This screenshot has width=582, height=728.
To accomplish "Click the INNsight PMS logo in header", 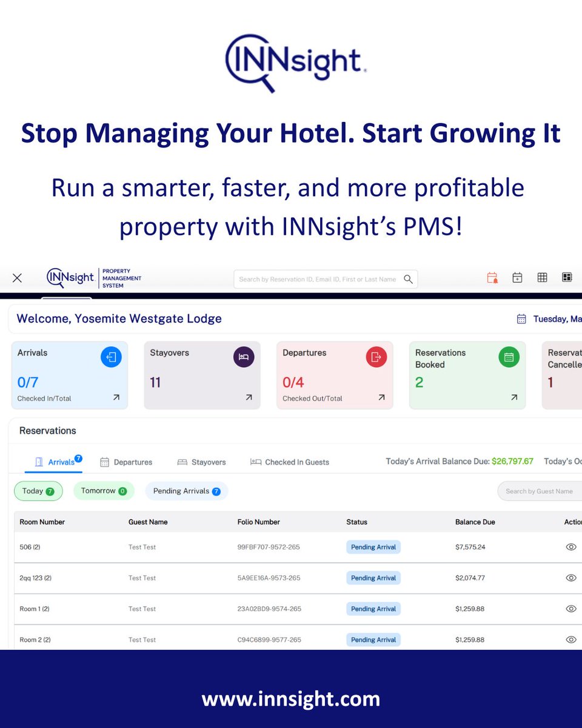I will pos(94,278).
